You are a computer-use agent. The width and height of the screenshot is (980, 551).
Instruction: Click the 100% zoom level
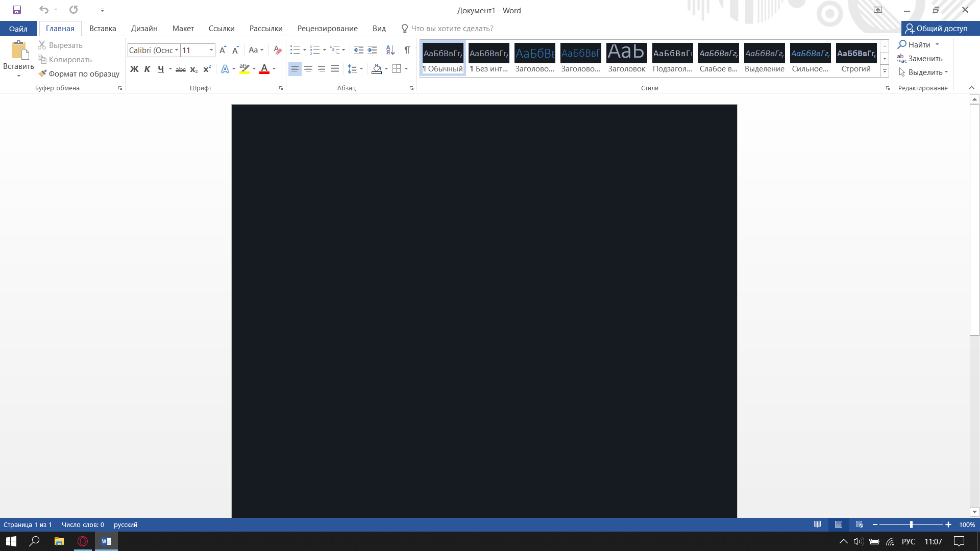[967, 524]
